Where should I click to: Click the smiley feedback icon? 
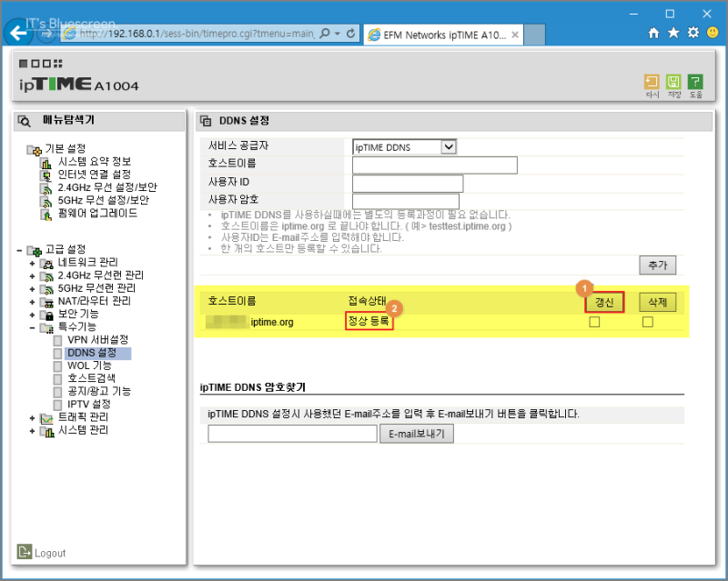(713, 33)
